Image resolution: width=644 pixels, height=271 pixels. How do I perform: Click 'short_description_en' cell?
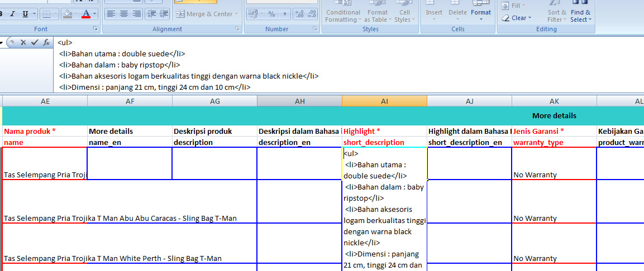pos(469,142)
